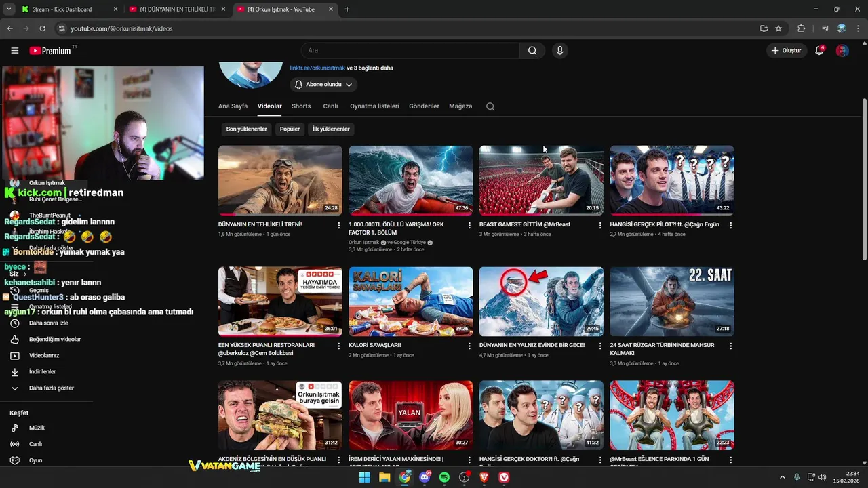868x488 pixels.
Task: Open 1.000.000TL ÖDÜLLÜ YARIŞMA video thumbnail
Action: [411, 180]
